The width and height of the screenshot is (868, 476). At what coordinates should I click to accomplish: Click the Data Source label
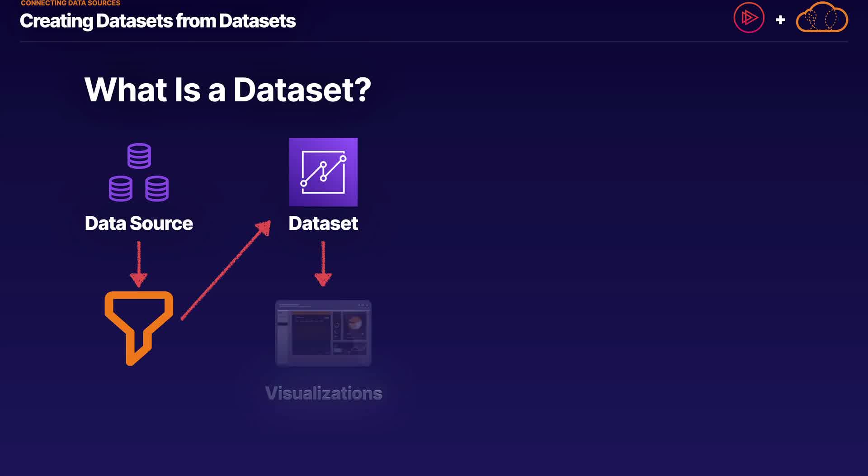click(139, 224)
